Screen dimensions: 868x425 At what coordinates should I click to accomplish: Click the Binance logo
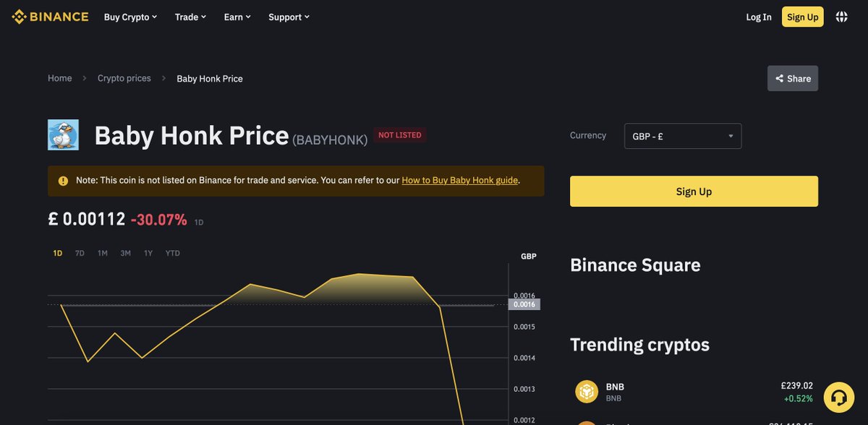pyautogui.click(x=49, y=16)
